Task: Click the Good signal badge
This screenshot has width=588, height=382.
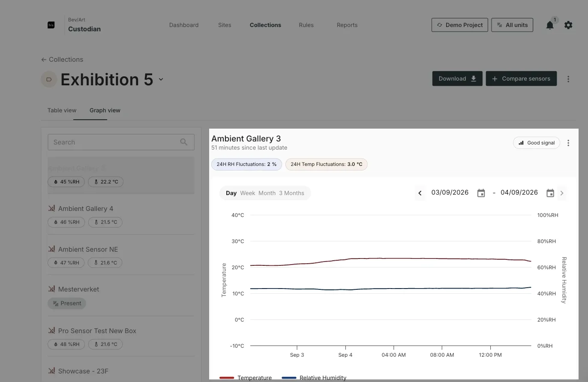Action: [537, 143]
